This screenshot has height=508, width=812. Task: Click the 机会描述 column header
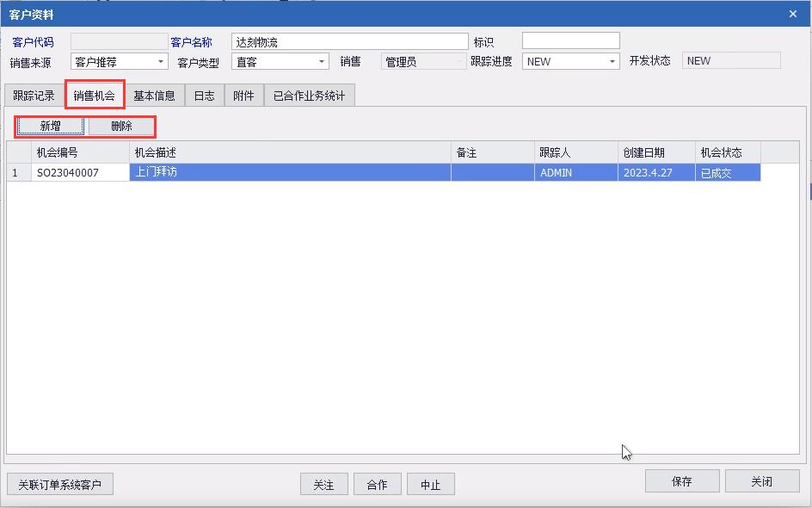[x=290, y=152]
